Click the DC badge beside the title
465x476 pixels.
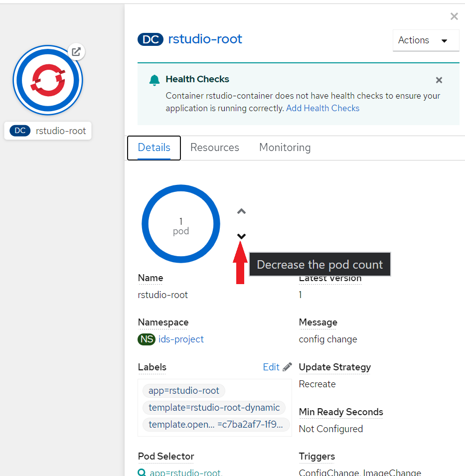(150, 39)
